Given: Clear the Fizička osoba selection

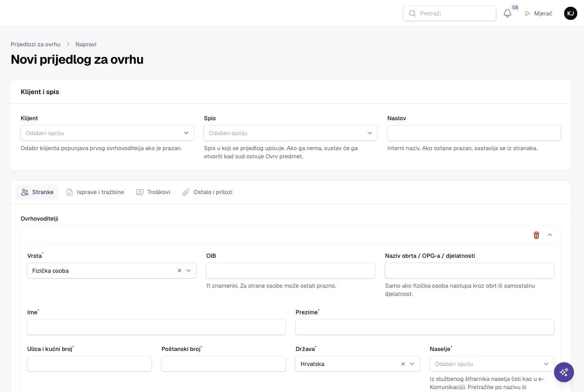Looking at the screenshot, I should point(180,271).
